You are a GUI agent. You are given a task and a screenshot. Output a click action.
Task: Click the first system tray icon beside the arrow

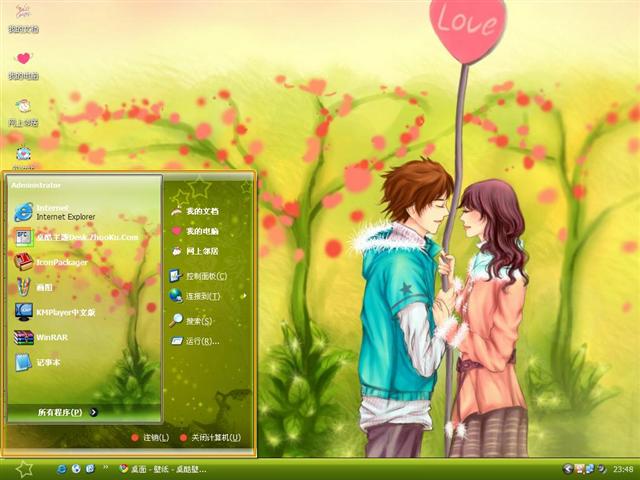(579, 469)
